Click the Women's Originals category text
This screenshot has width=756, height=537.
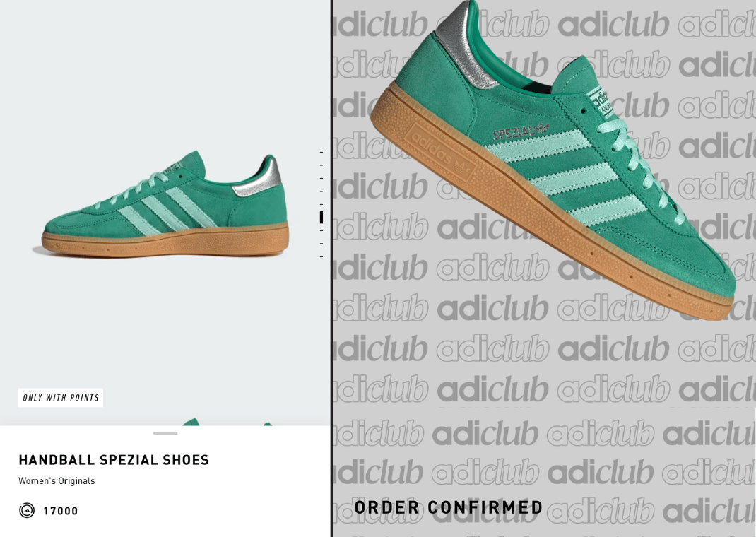[57, 481]
